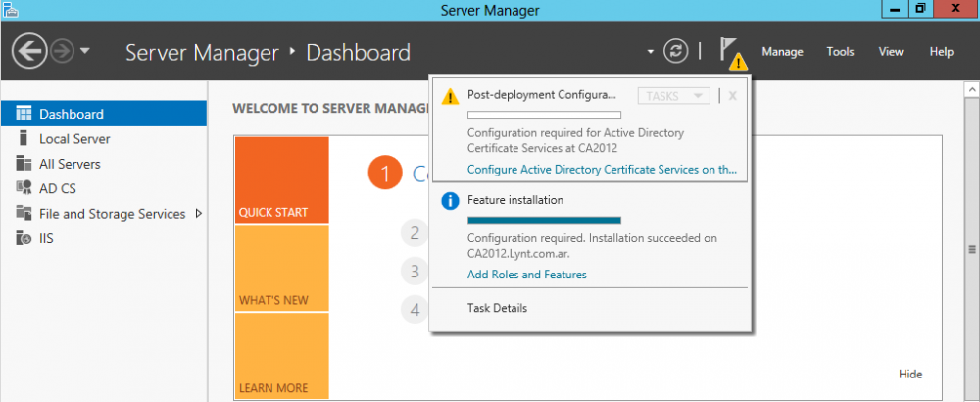
Task: Click the step 4 circle
Action: click(414, 309)
